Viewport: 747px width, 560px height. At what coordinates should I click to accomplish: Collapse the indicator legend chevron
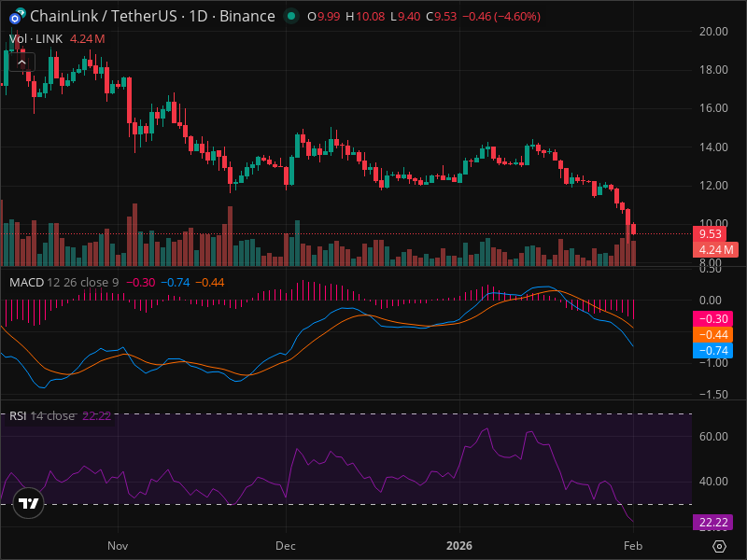coord(21,63)
